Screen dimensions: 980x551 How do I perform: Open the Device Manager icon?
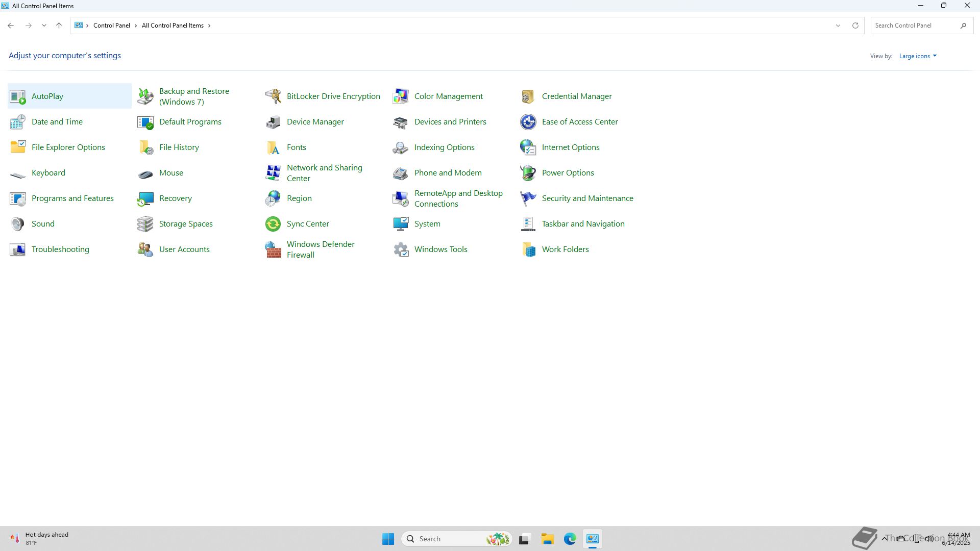pos(273,122)
